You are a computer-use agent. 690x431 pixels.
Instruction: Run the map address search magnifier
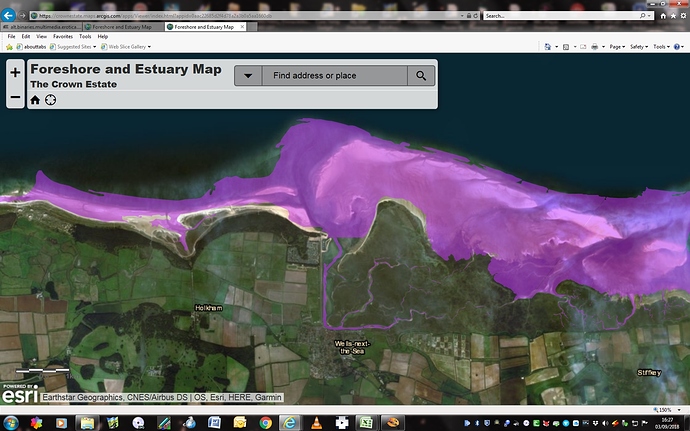[x=421, y=76]
